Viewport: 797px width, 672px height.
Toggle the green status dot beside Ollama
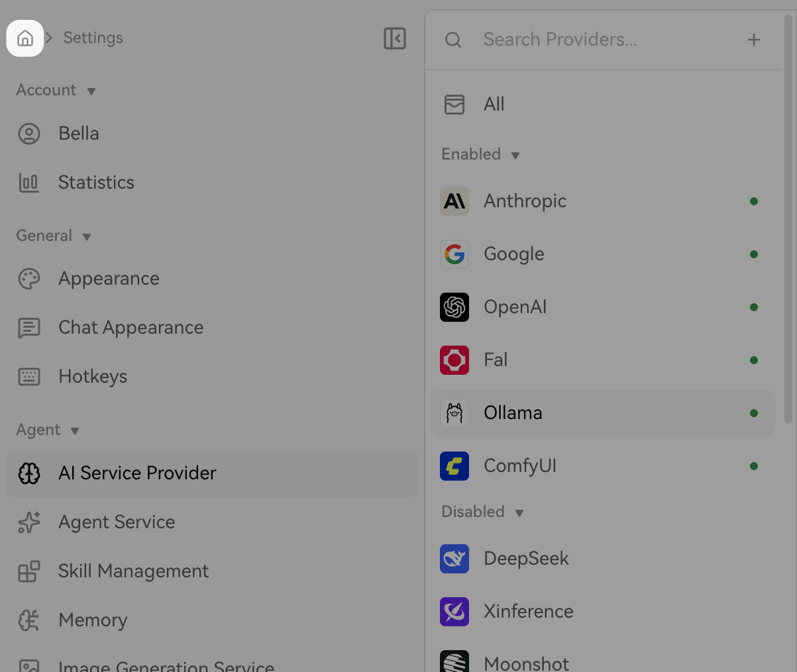click(x=754, y=412)
